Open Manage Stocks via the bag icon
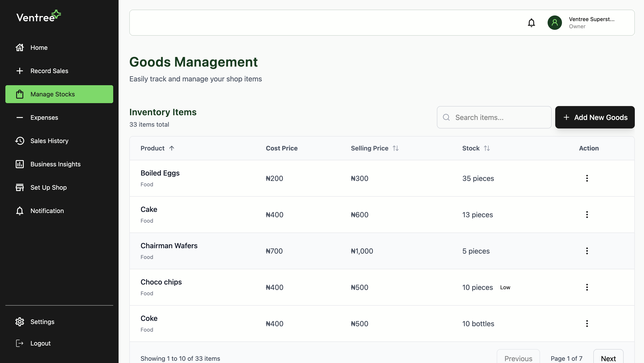Image resolution: width=644 pixels, height=363 pixels. click(x=20, y=94)
